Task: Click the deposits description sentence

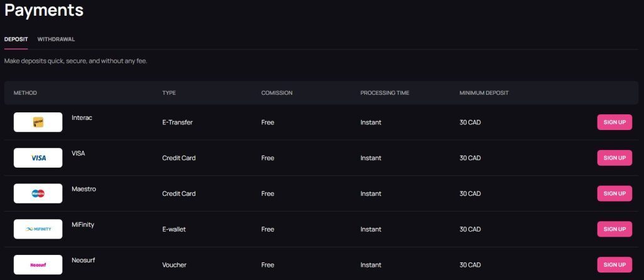Action: pyautogui.click(x=75, y=61)
